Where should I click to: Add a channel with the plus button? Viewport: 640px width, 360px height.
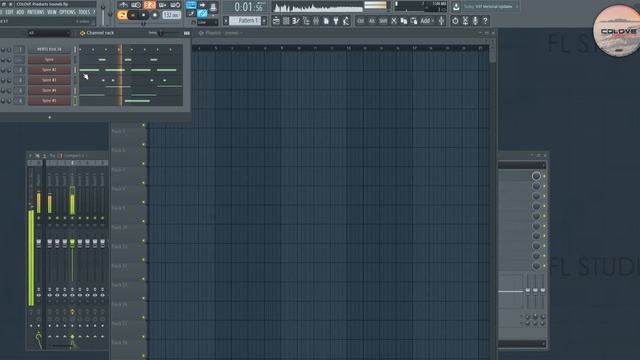pos(50,117)
